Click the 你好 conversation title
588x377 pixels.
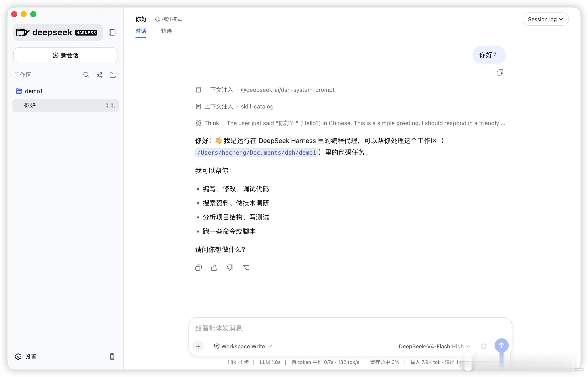point(141,19)
